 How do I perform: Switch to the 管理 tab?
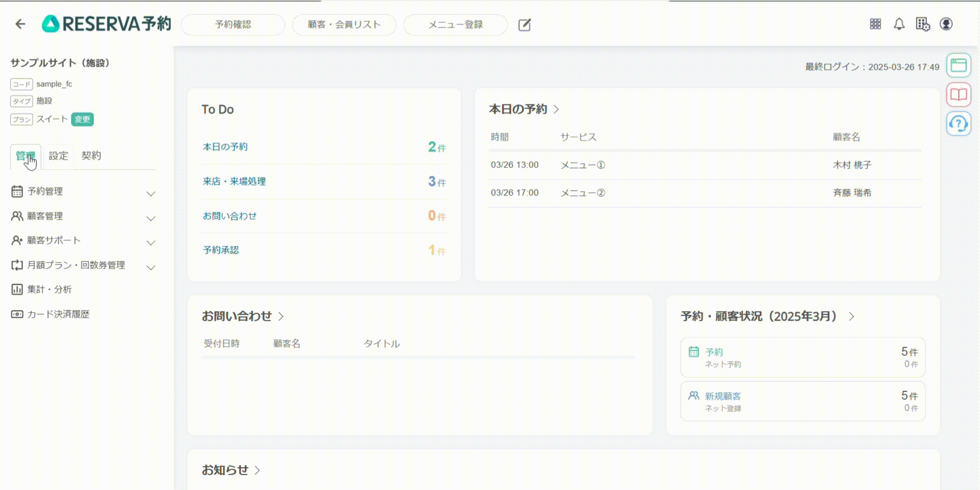(25, 156)
